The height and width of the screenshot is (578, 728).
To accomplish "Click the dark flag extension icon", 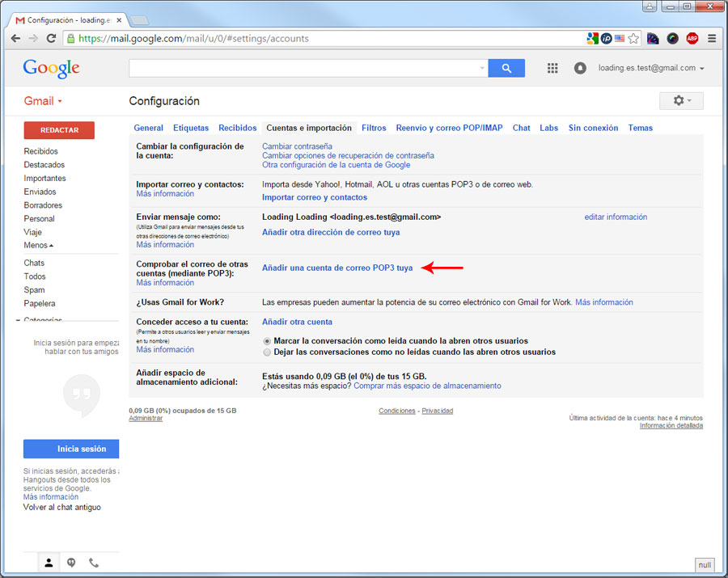I will pos(653,39).
